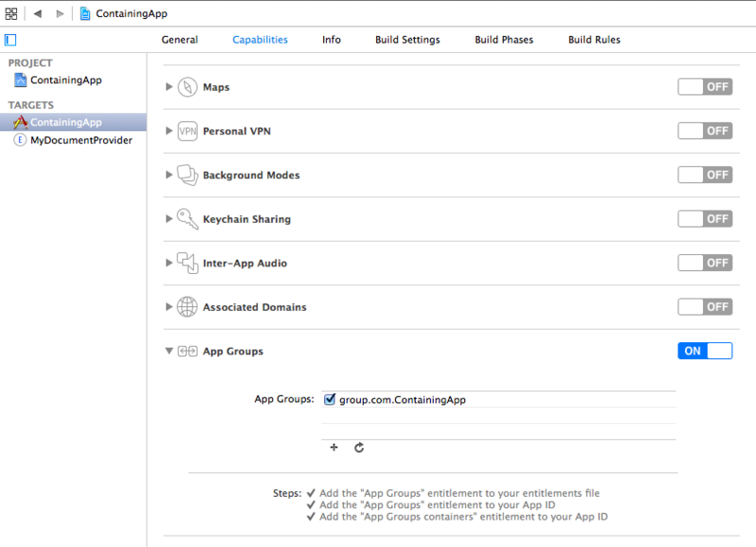Screen dimensions: 756x547
Task: Click the Maps capability label
Action: click(x=216, y=87)
